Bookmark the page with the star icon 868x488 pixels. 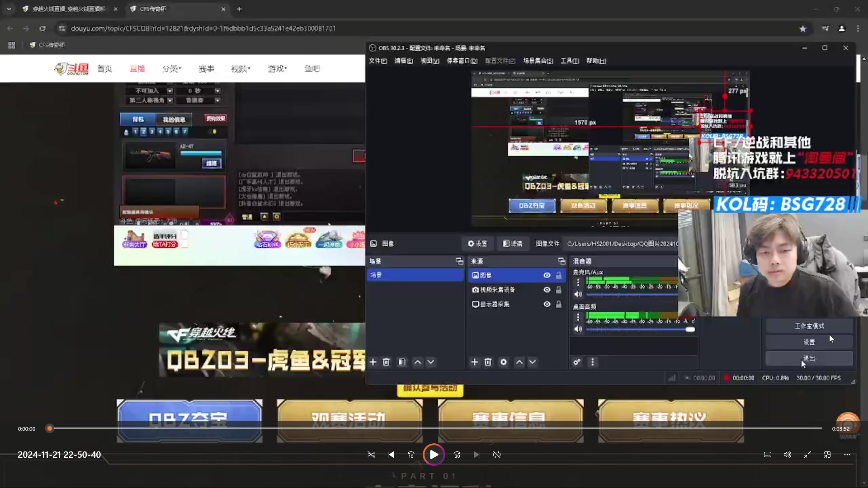point(803,28)
